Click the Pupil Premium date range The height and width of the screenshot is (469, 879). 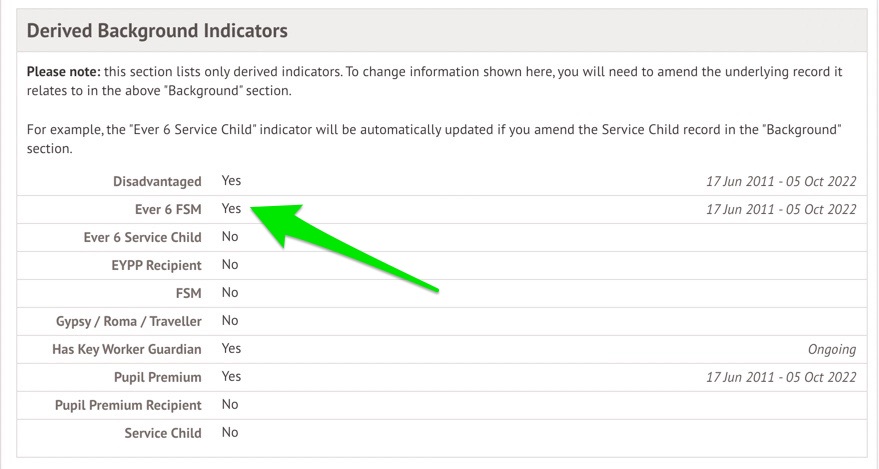pos(780,378)
